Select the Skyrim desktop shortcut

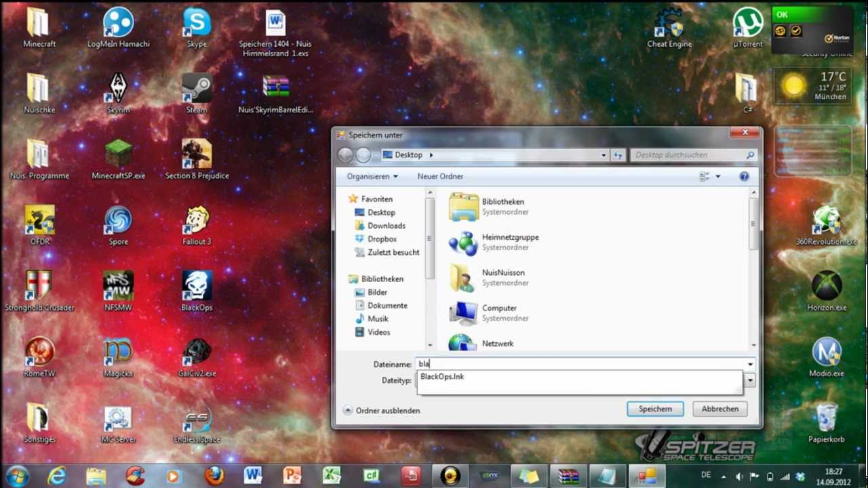pos(118,93)
